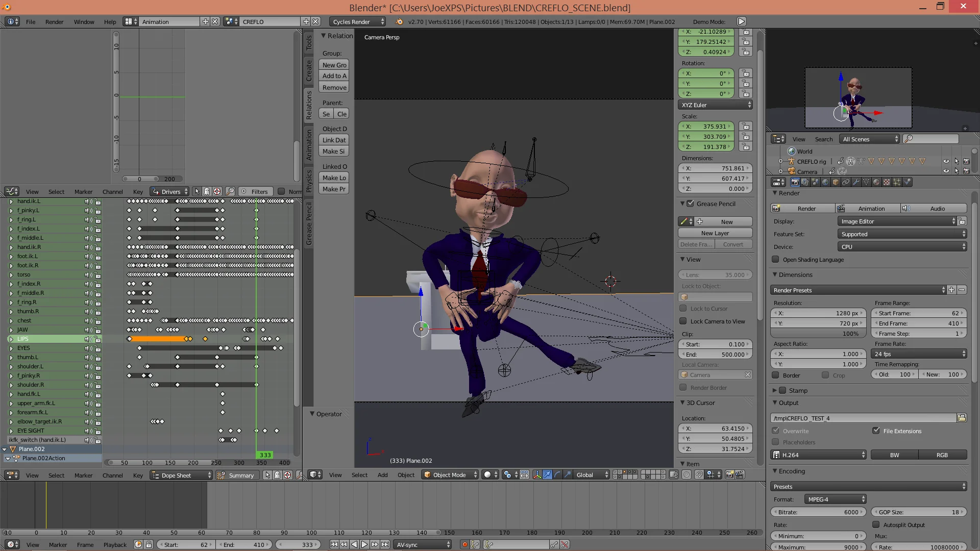Open the Cycles Render engine dropdown
980x551 pixels.
357,22
